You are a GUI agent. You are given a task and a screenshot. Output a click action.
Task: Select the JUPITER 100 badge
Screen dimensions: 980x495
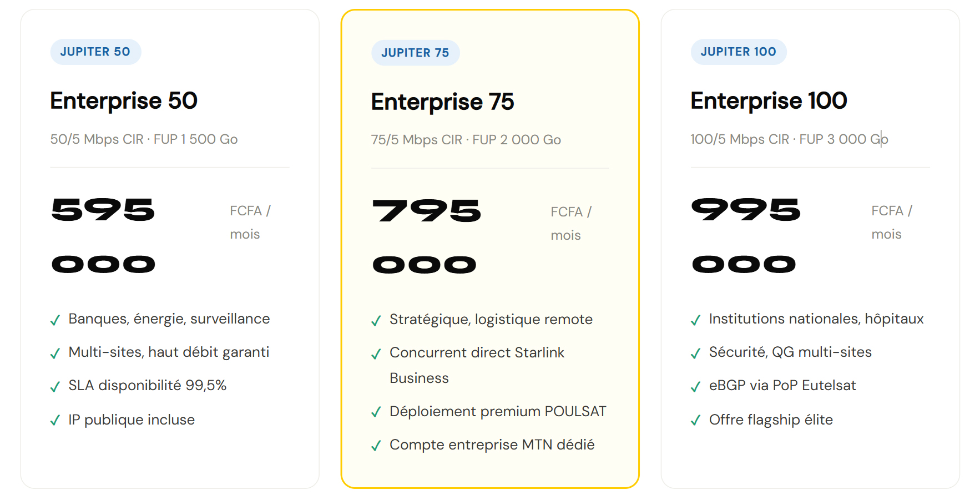[x=738, y=52]
